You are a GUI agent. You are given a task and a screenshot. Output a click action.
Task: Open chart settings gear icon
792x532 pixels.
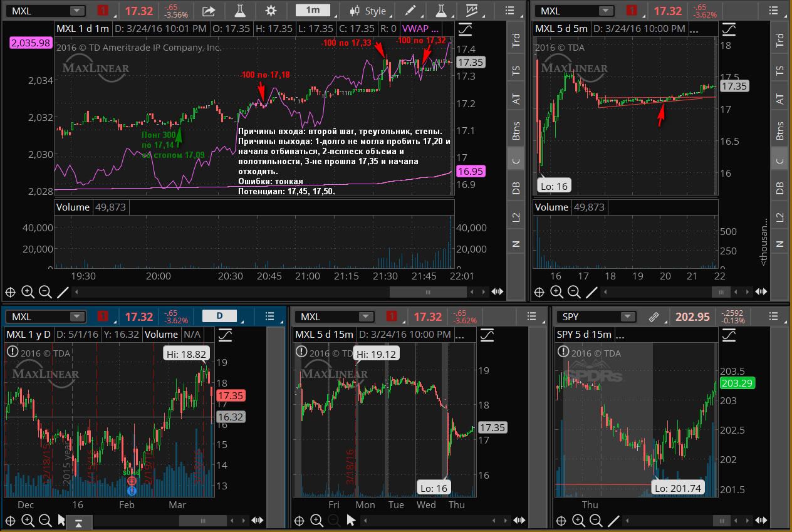pos(271,11)
